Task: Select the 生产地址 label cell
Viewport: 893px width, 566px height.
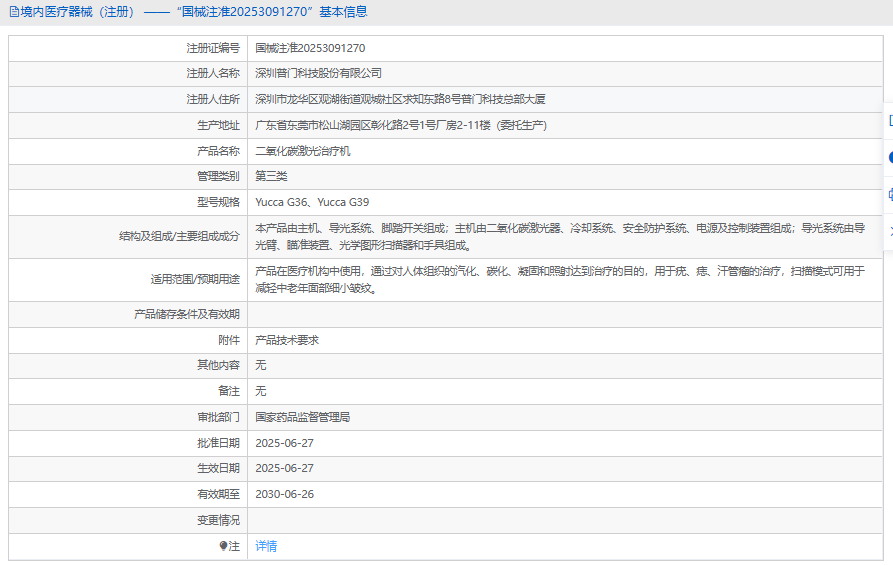Action: (128, 125)
